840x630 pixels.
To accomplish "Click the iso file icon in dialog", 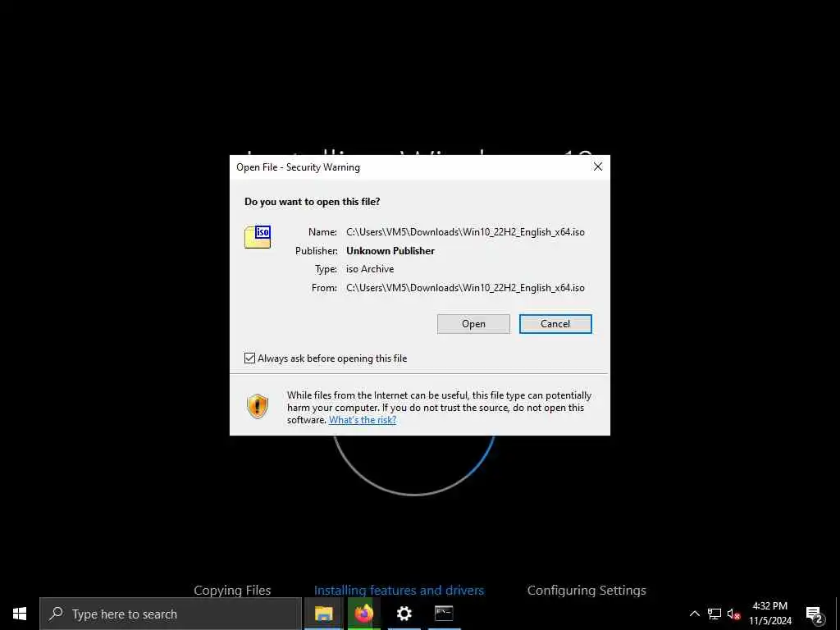I will tap(258, 237).
